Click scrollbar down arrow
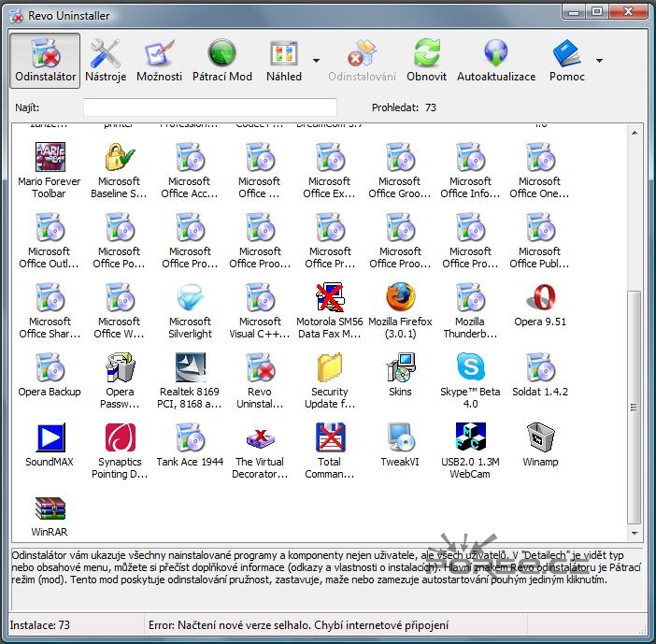 click(635, 533)
